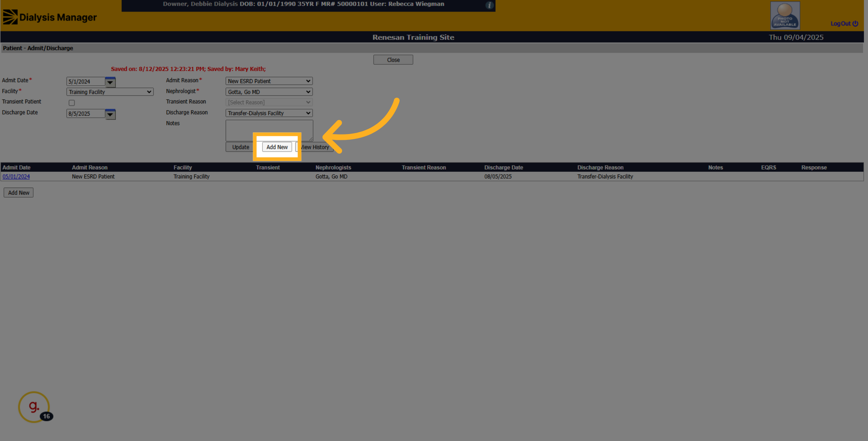Screen dimensions: 868x441
Task: Click the Close button
Action: (393, 60)
